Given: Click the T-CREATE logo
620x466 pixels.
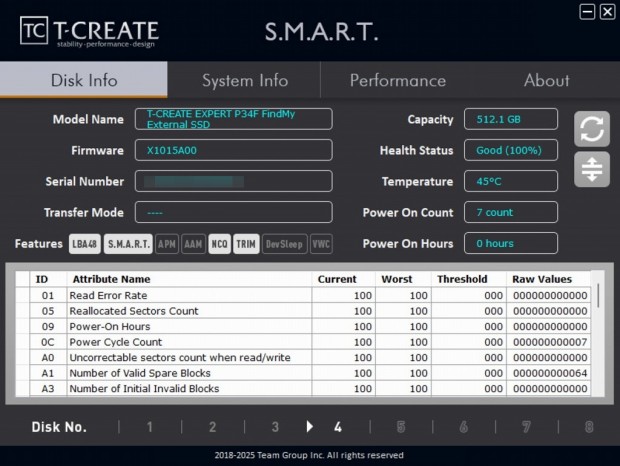Looking at the screenshot, I should [x=89, y=32].
